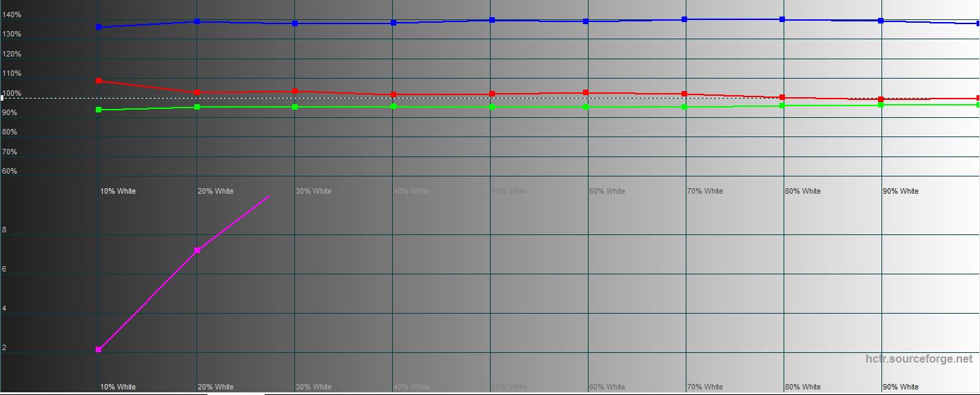The width and height of the screenshot is (980, 395).
Task: Select '30% White' label under the RGB graph
Action: click(x=314, y=191)
